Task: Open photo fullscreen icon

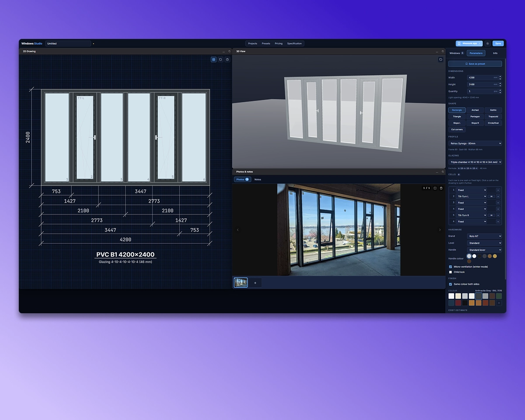Action: tap(435, 188)
